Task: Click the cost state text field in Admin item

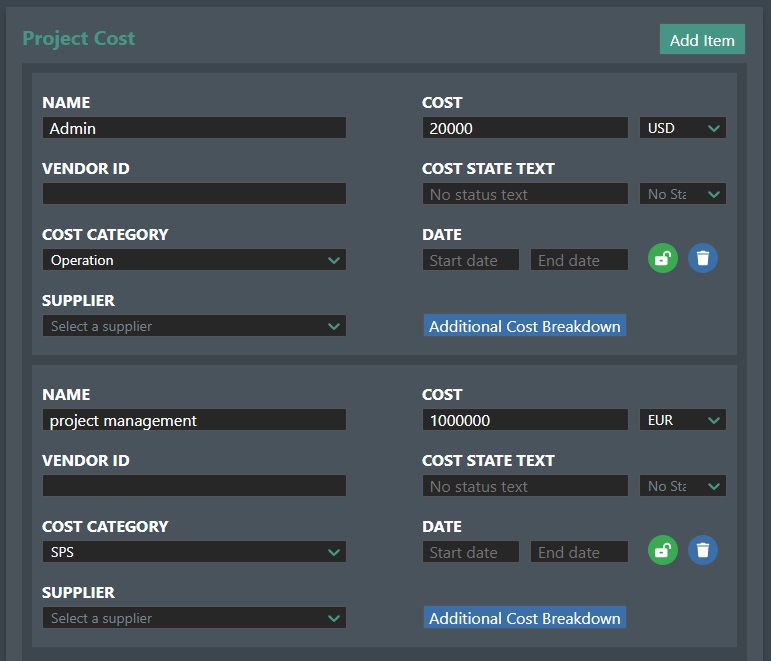Action: click(525, 194)
